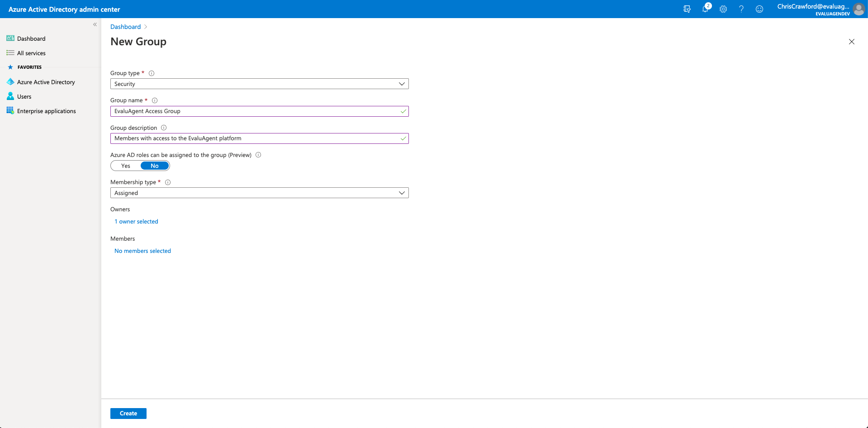This screenshot has width=868, height=428.
Task: Click the Group description input field
Action: (260, 138)
